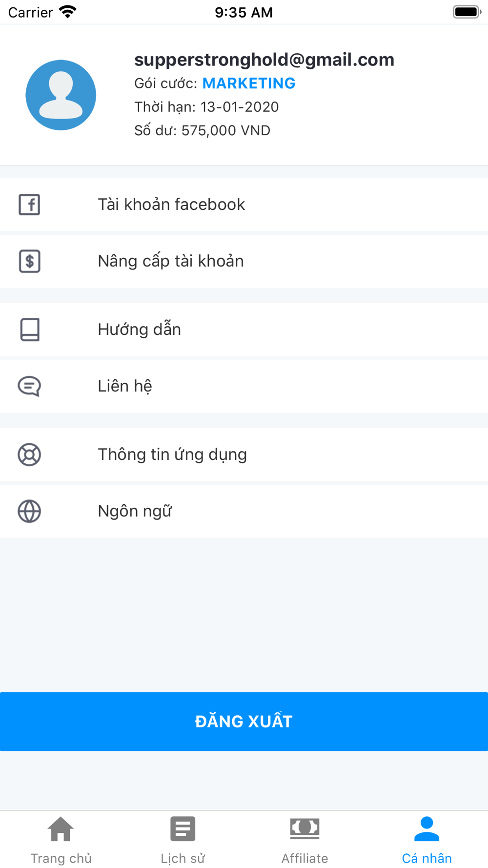Tap the history list icon
The width and height of the screenshot is (488, 868).
tap(183, 829)
